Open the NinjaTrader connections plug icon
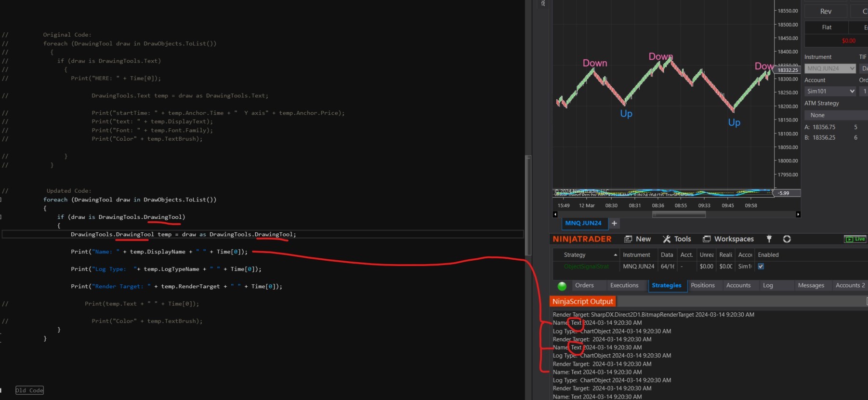The width and height of the screenshot is (868, 400). point(769,239)
